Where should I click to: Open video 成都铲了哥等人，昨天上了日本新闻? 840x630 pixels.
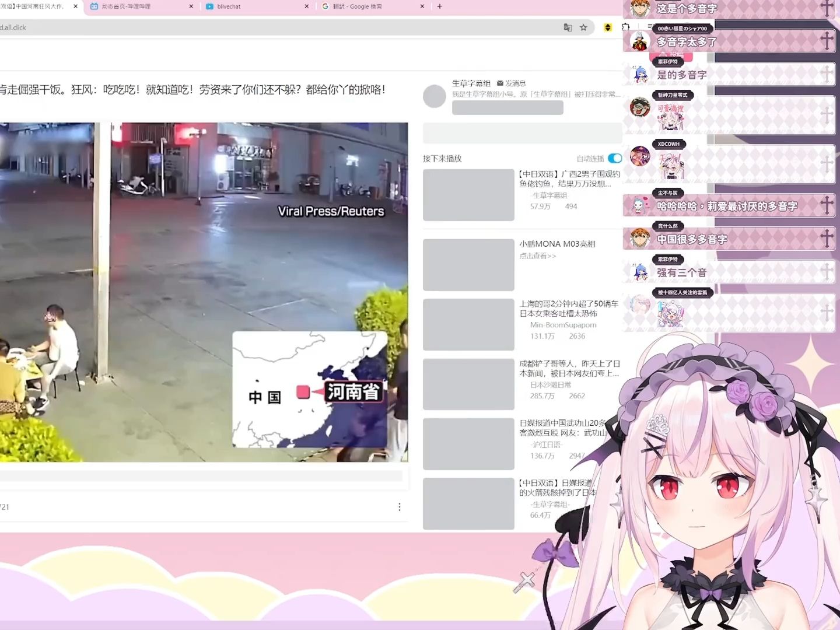click(x=570, y=368)
